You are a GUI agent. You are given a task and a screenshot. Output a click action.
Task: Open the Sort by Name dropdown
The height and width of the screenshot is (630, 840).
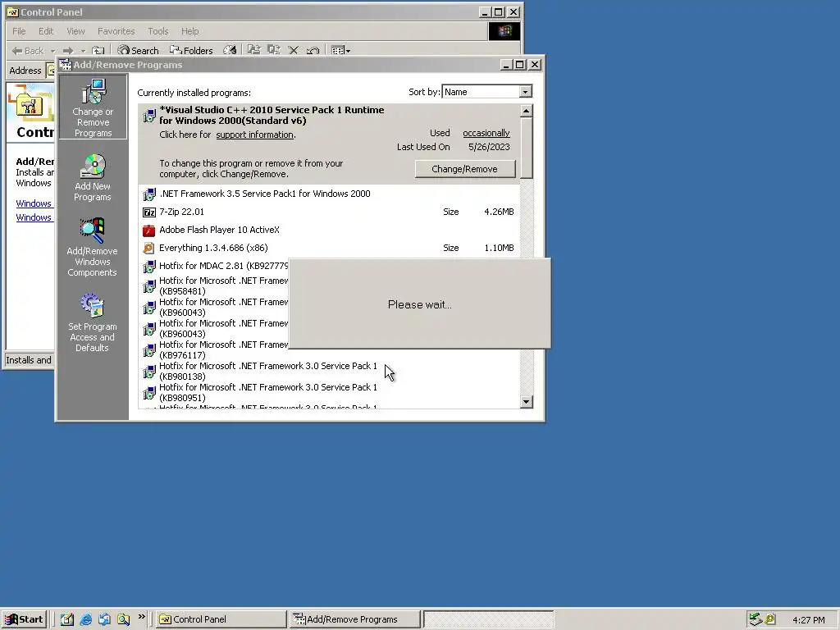[x=525, y=92]
